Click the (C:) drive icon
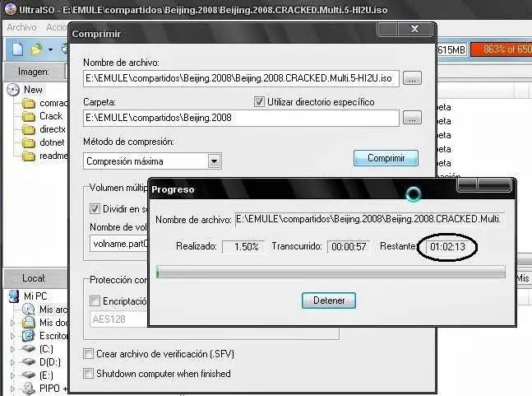Image resolution: width=532 pixels, height=396 pixels. 29,349
